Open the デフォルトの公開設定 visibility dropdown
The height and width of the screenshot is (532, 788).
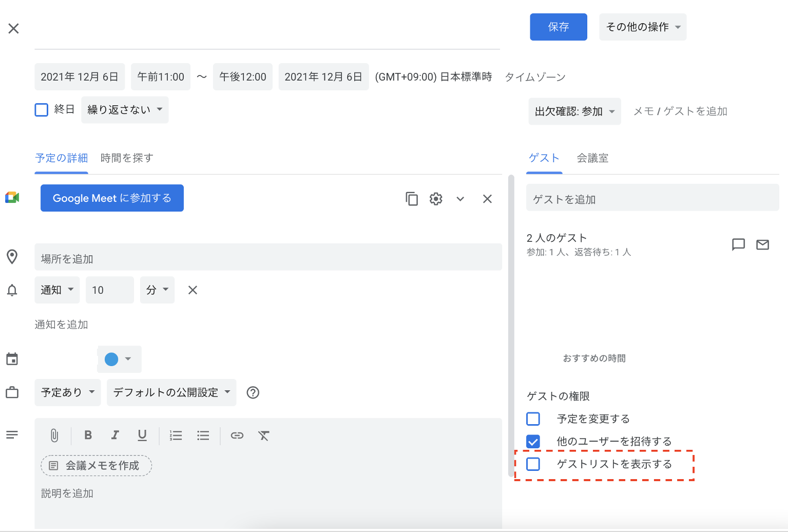pos(171,392)
